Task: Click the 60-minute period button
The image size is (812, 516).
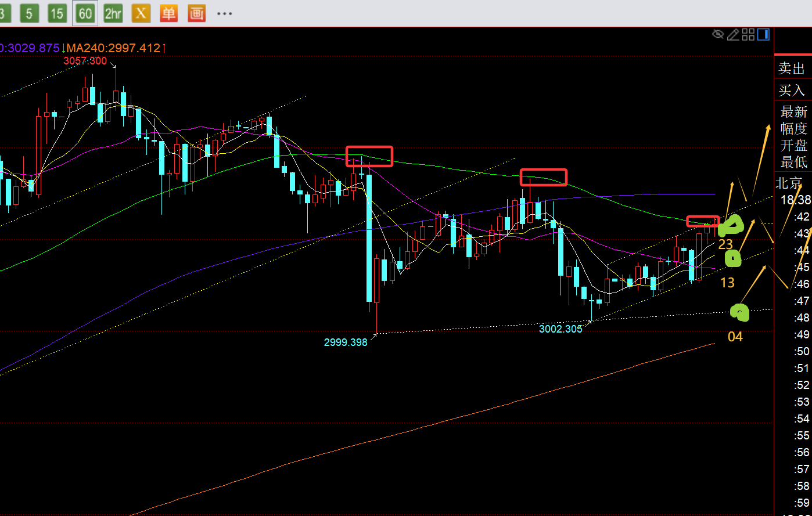Action: coord(85,13)
